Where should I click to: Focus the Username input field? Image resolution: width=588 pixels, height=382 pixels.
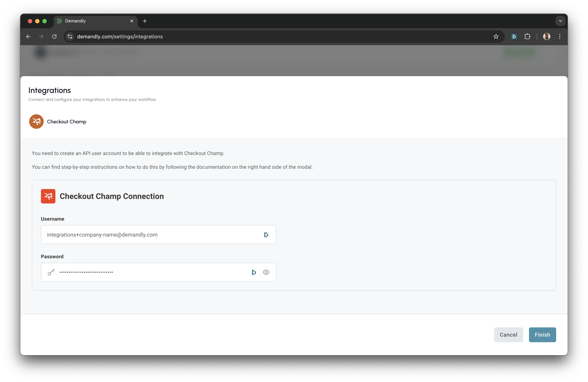coord(148,235)
